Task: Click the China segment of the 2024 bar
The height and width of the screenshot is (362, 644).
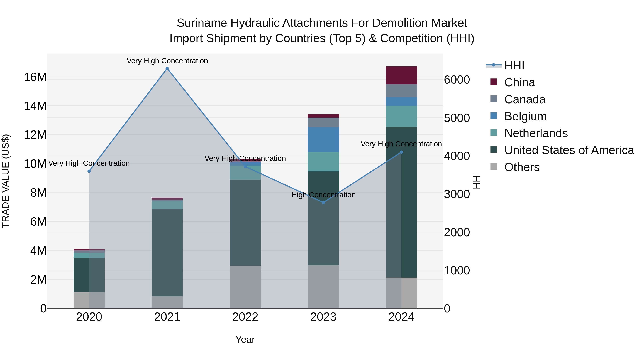Action: pos(401,75)
